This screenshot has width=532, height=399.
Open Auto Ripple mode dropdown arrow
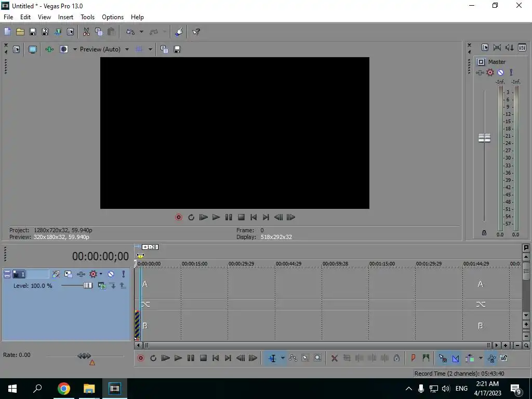pyautogui.click(x=481, y=358)
